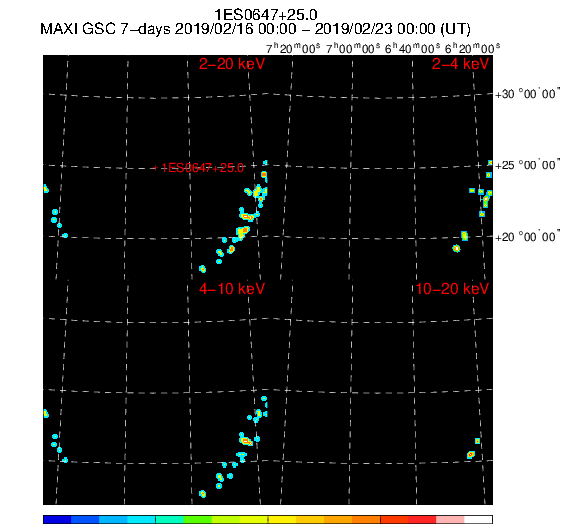Click the 4-10 keV panel label
The image size is (574, 525).
(232, 289)
